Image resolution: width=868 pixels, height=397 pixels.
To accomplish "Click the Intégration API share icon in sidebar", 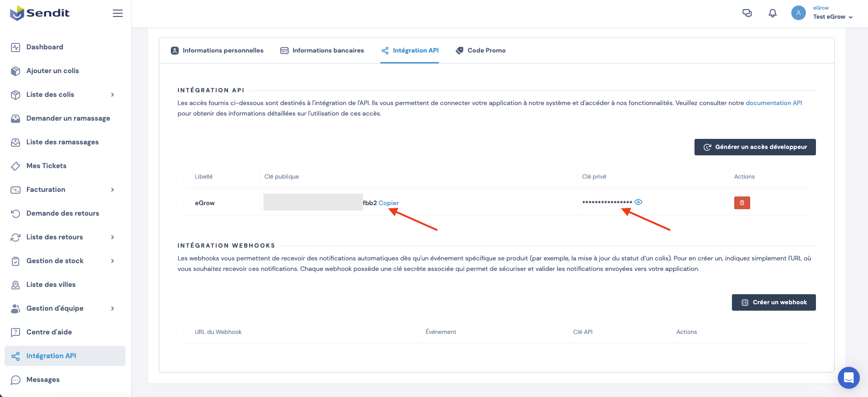I will (16, 356).
